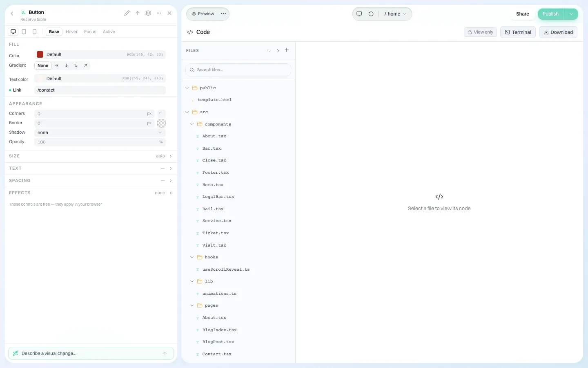The image size is (588, 368).
Task: Open the Terminal
Action: pos(518,32)
